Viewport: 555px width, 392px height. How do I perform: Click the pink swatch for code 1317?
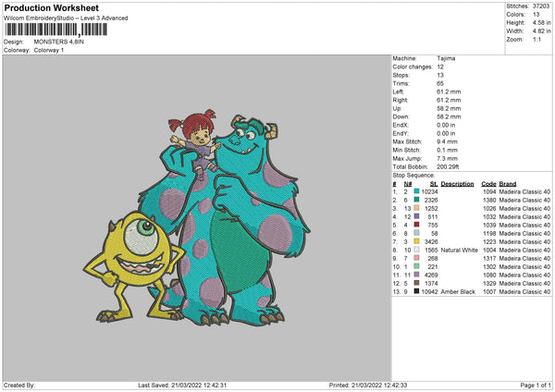click(x=416, y=258)
